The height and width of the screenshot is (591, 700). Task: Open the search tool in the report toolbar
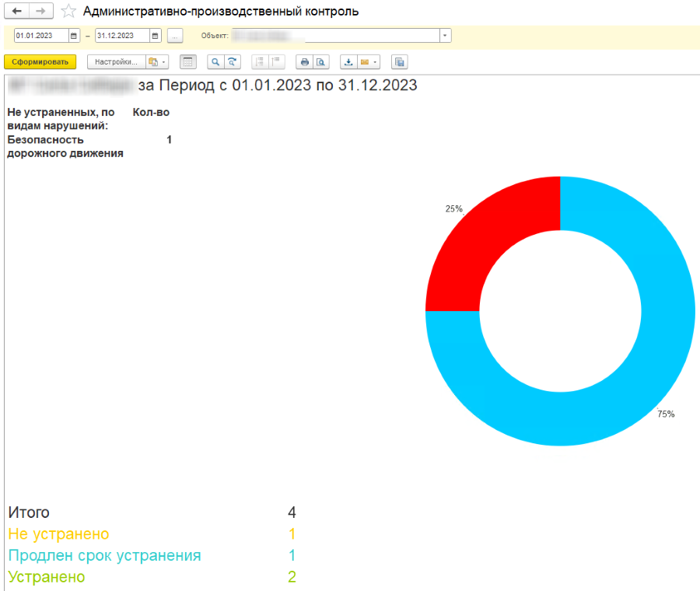click(x=217, y=61)
